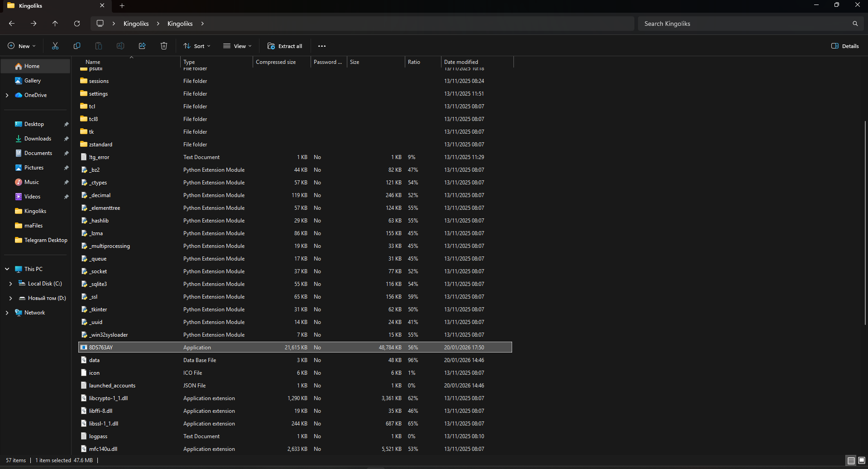Sort by Compressed size column header
Screen dimensions: 868x469
(x=276, y=62)
